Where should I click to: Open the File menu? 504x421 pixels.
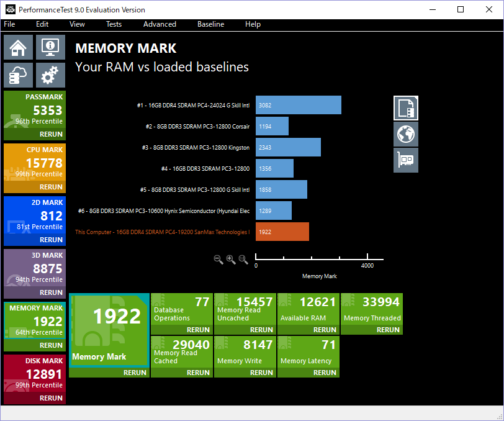pos(9,24)
